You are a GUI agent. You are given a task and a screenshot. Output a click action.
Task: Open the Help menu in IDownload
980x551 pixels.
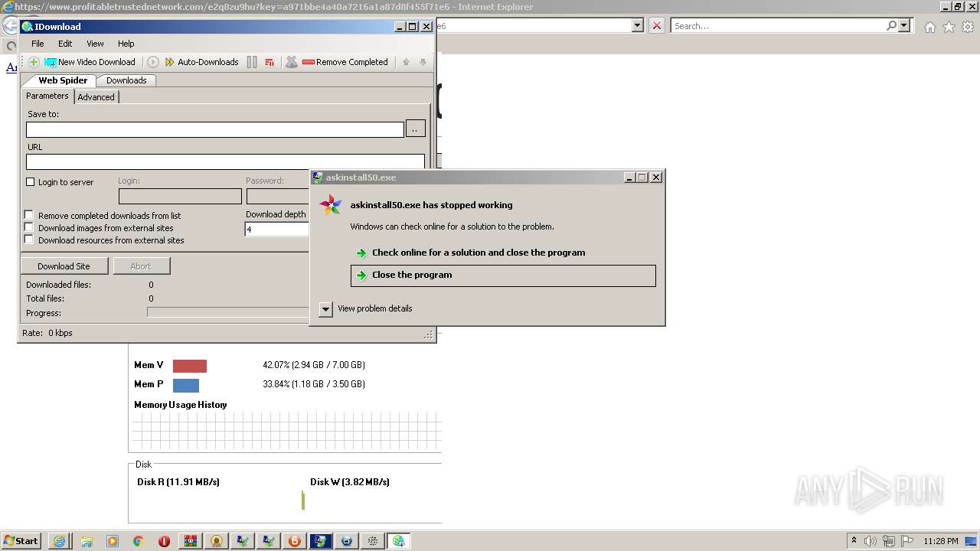pos(126,44)
